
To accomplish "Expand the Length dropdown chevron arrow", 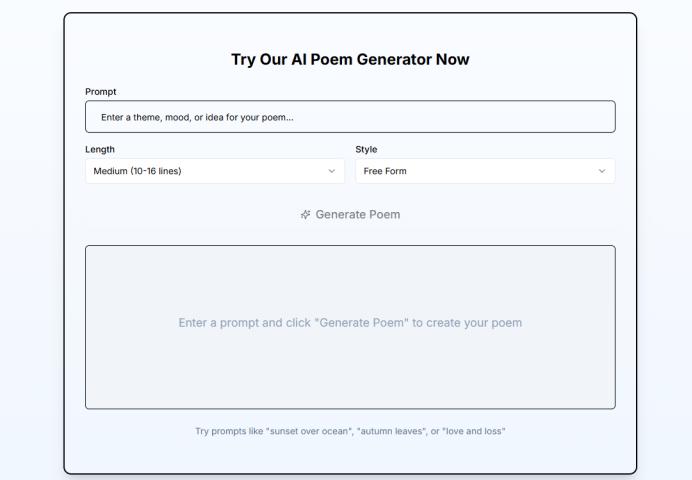I will tap(332, 171).
